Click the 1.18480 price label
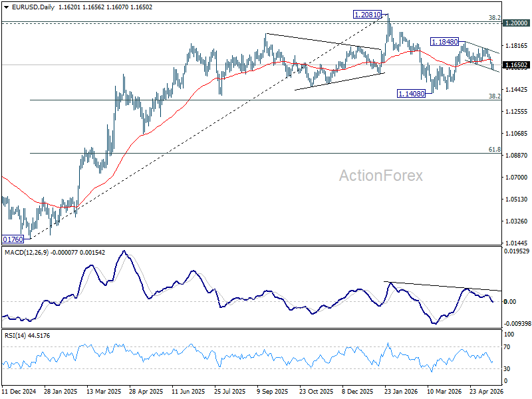 pos(444,42)
